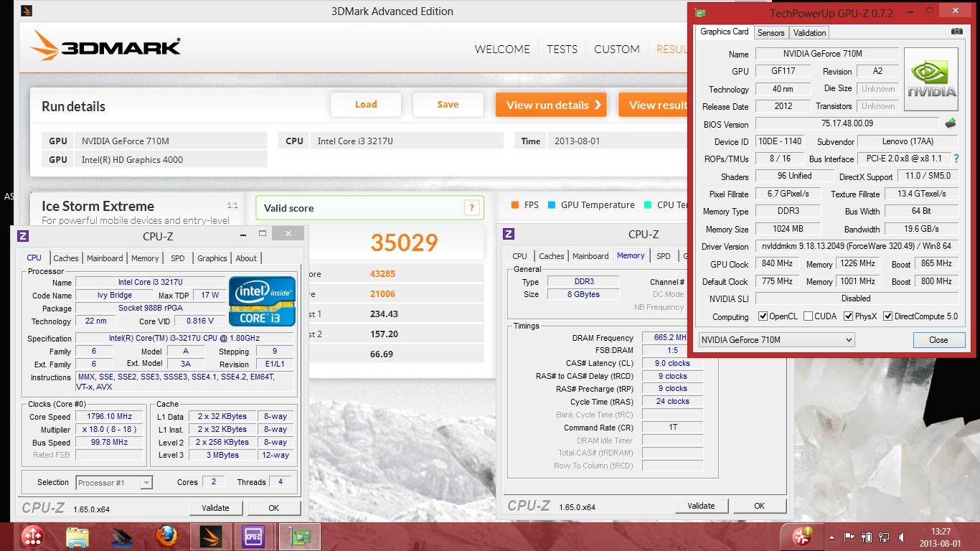Click the BIOS save chip icon in GPU-Z

point(951,123)
